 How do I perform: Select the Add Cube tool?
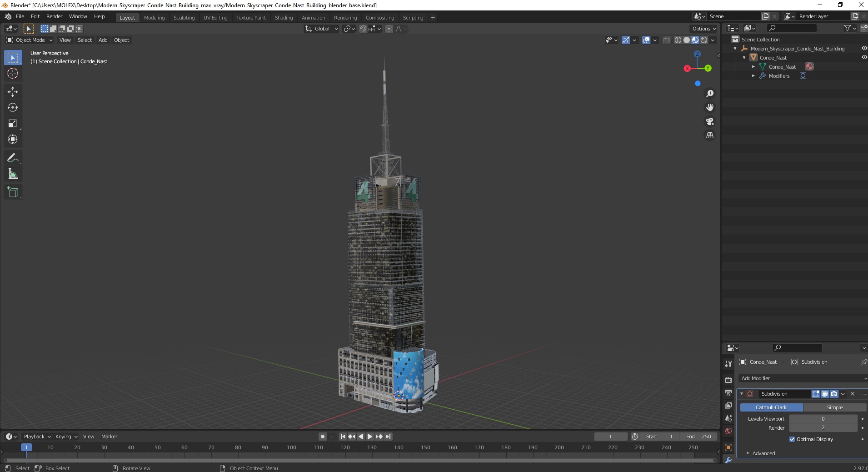click(13, 192)
